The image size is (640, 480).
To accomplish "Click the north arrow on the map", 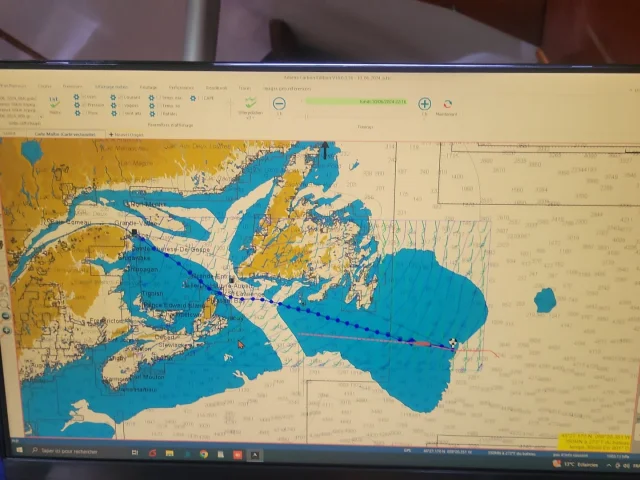I will [x=325, y=149].
